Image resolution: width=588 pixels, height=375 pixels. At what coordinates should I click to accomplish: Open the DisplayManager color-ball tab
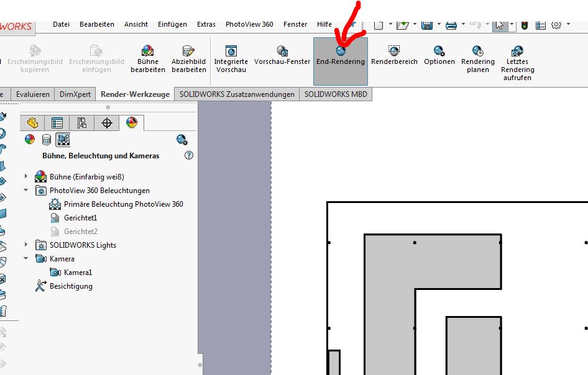[131, 123]
